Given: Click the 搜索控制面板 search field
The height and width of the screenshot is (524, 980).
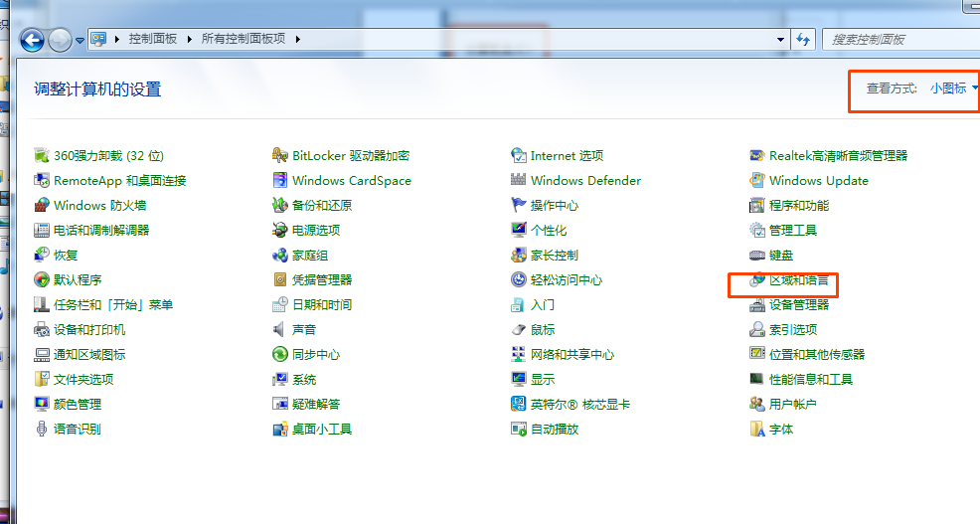Looking at the screenshot, I should tap(895, 40).
